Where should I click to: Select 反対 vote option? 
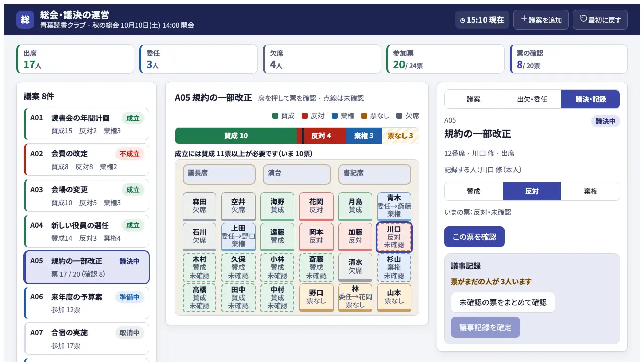click(x=532, y=191)
